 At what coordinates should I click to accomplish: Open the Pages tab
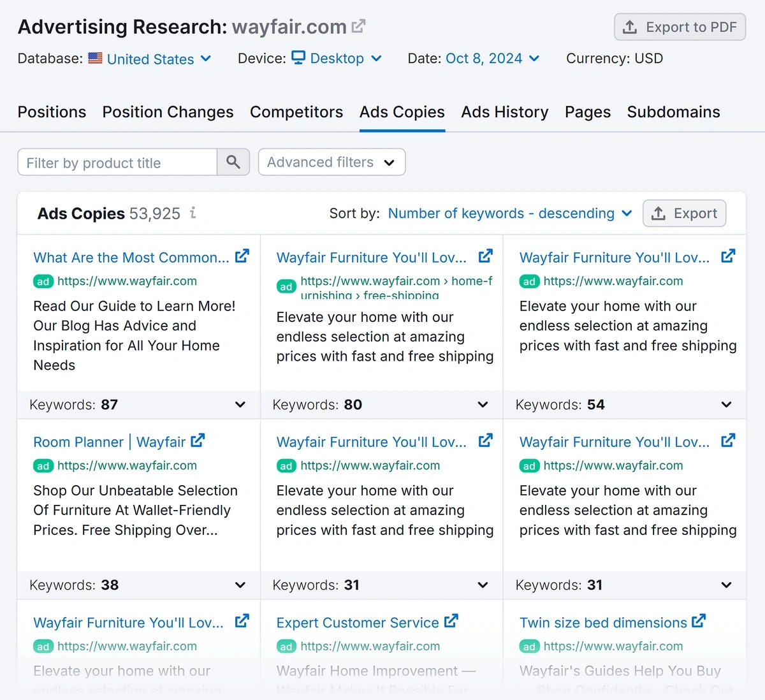coord(588,112)
